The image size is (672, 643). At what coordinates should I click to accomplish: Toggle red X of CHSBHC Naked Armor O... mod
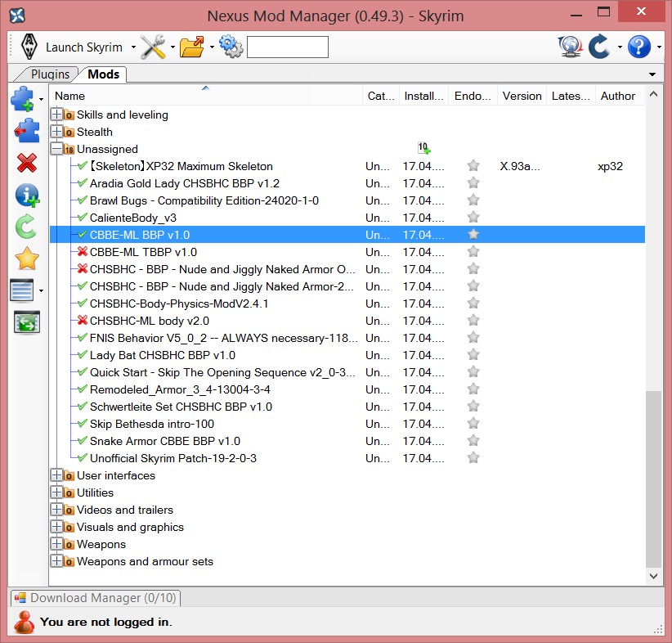tap(83, 268)
